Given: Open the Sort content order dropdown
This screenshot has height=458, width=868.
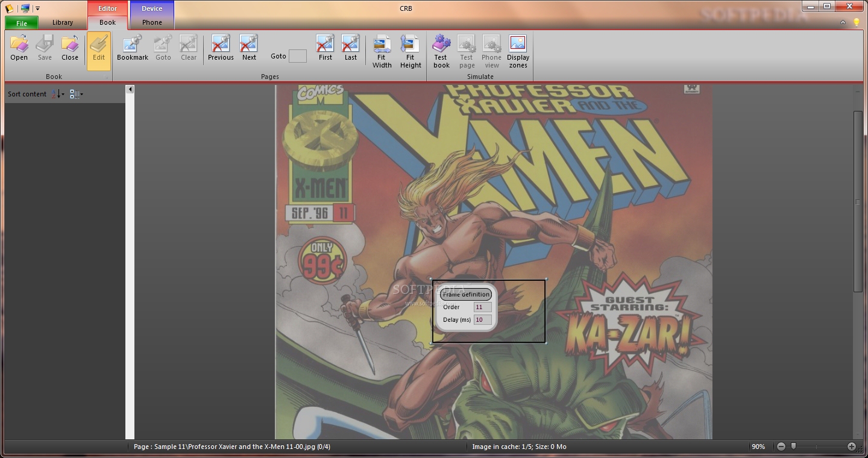Looking at the screenshot, I should (58, 94).
